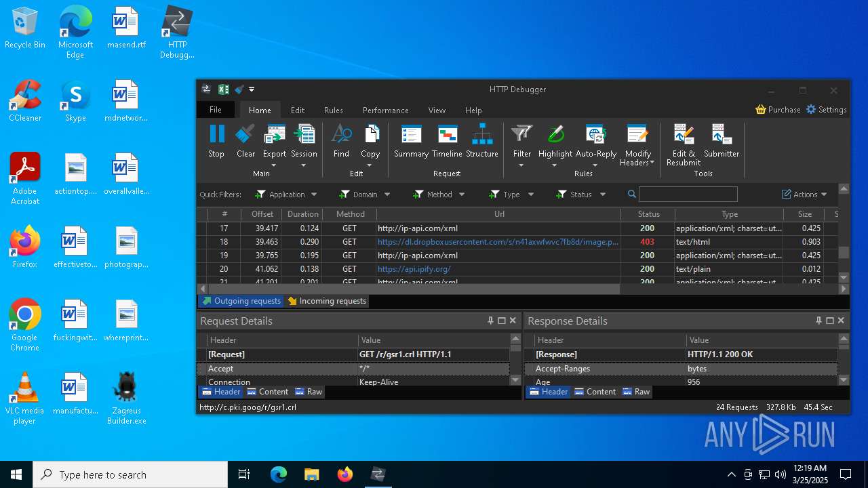Open the Actions dropdown
Screen dimensions: 868x488
tap(804, 195)
